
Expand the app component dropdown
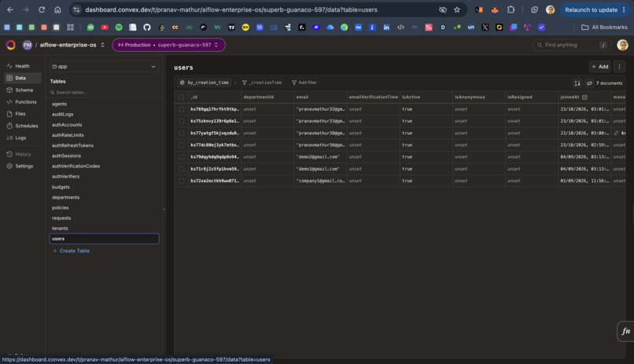(x=104, y=66)
